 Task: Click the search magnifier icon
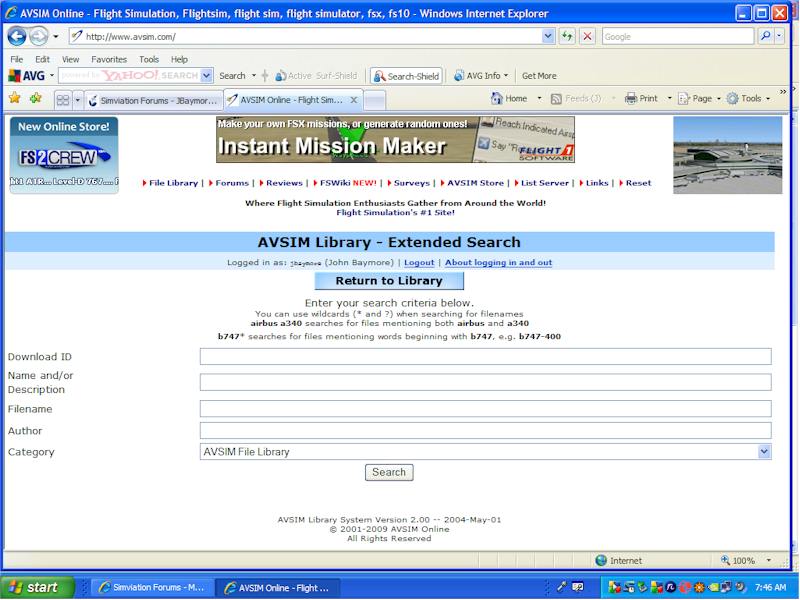click(766, 36)
